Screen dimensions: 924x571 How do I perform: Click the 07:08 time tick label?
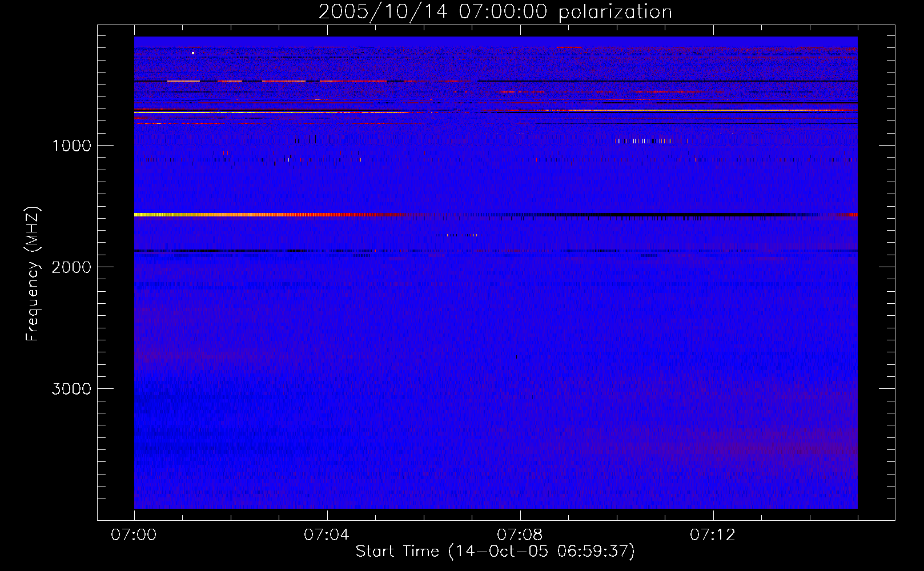click(x=520, y=535)
